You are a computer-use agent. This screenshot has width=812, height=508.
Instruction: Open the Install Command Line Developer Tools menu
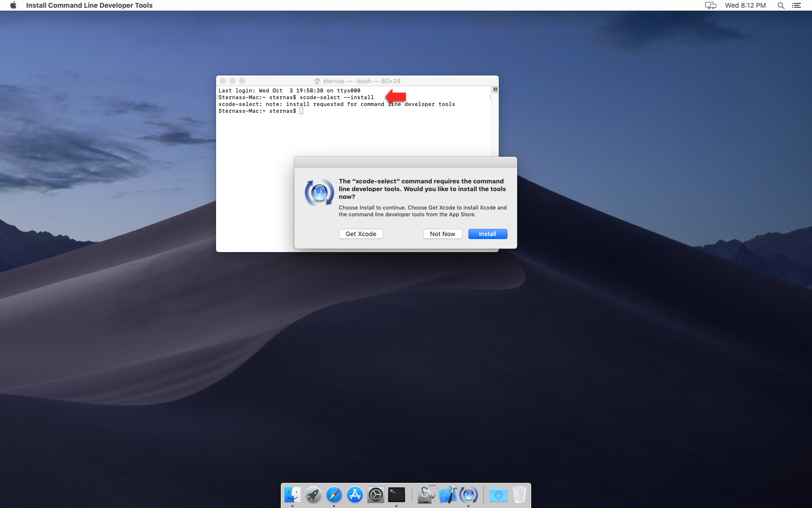click(89, 5)
